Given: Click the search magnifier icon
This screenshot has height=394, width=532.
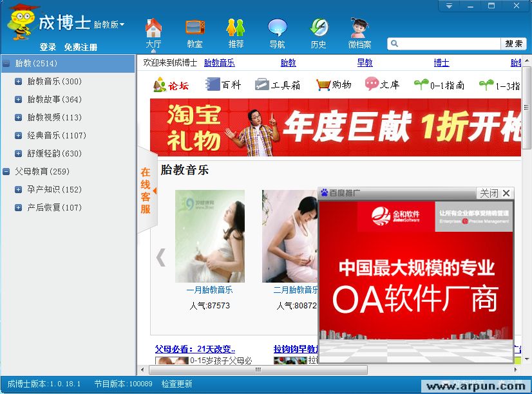Looking at the screenshot, I should tap(394, 43).
